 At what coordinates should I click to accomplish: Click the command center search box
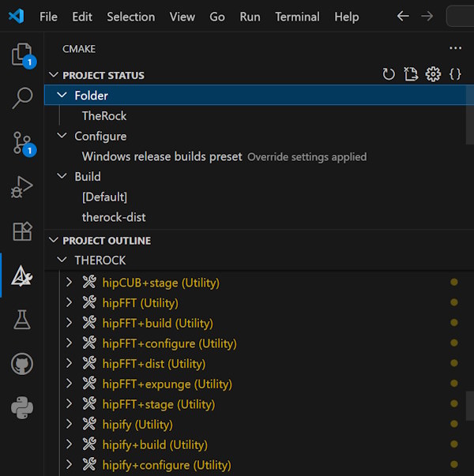click(461, 16)
